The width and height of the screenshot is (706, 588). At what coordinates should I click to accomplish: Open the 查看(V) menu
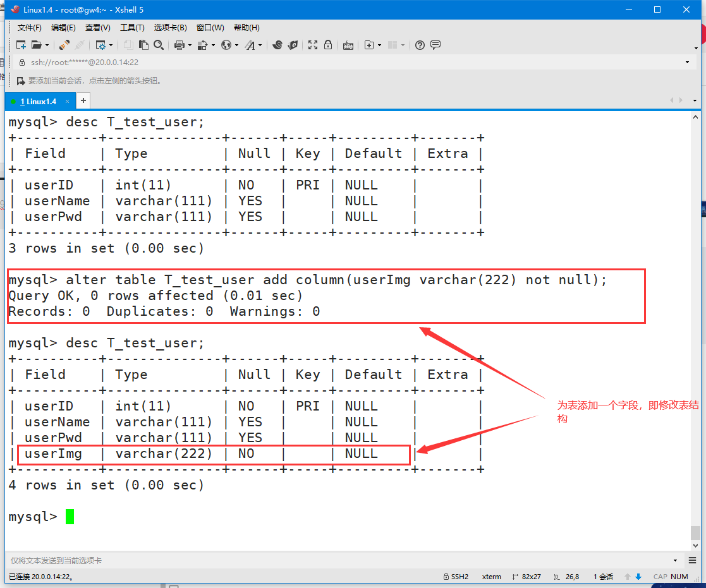pyautogui.click(x=98, y=28)
